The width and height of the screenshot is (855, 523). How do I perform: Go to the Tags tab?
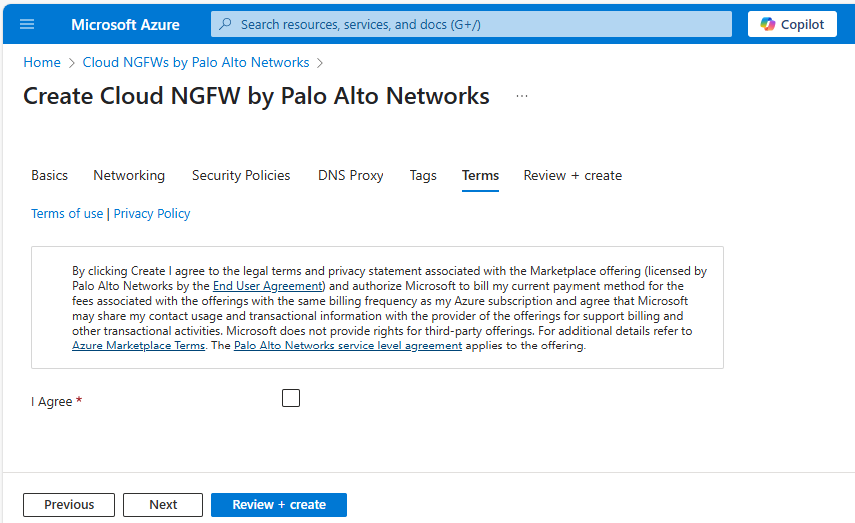tap(423, 175)
